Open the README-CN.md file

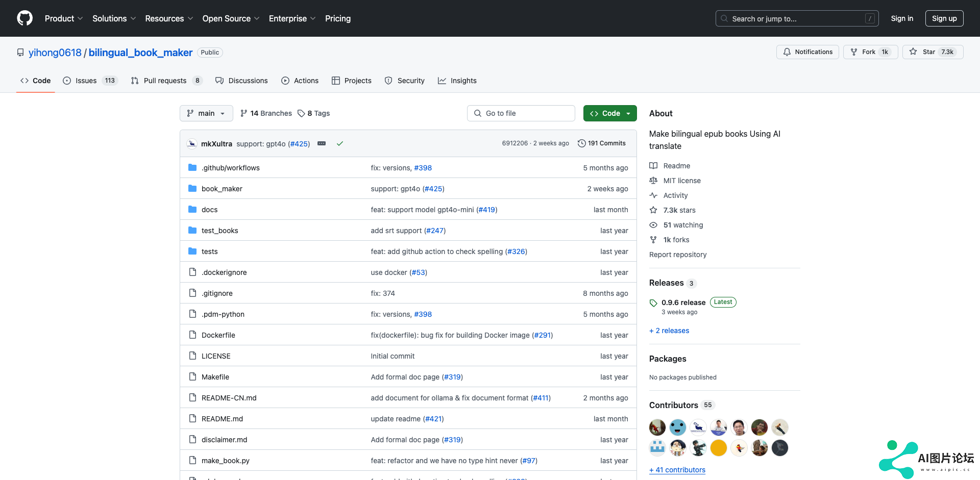click(229, 398)
